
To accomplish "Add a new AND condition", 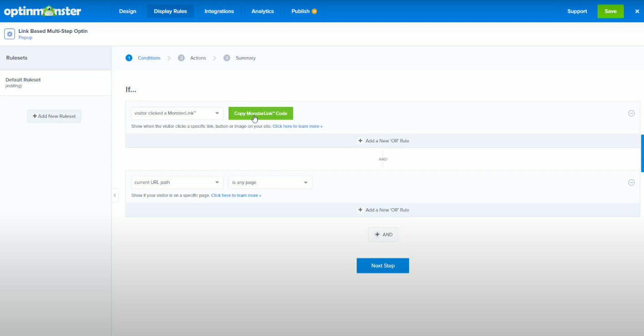I will 383,235.
